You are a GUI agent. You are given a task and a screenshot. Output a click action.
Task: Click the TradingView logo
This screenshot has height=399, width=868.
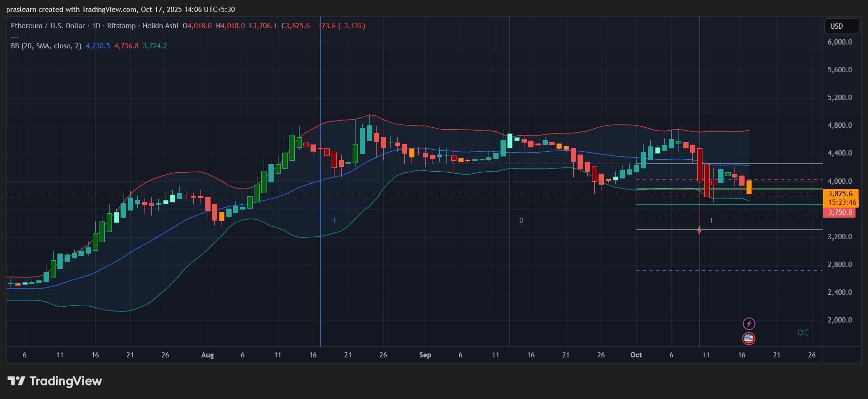(55, 381)
